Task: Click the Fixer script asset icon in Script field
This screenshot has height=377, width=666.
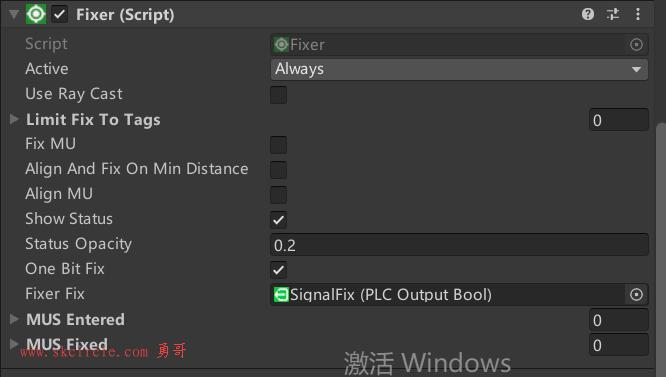Action: click(281, 45)
